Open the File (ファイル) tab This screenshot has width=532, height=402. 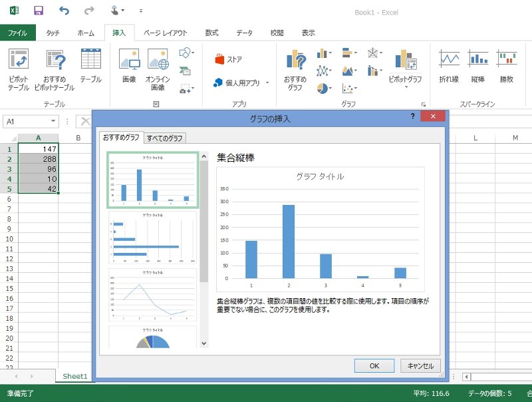(18, 33)
